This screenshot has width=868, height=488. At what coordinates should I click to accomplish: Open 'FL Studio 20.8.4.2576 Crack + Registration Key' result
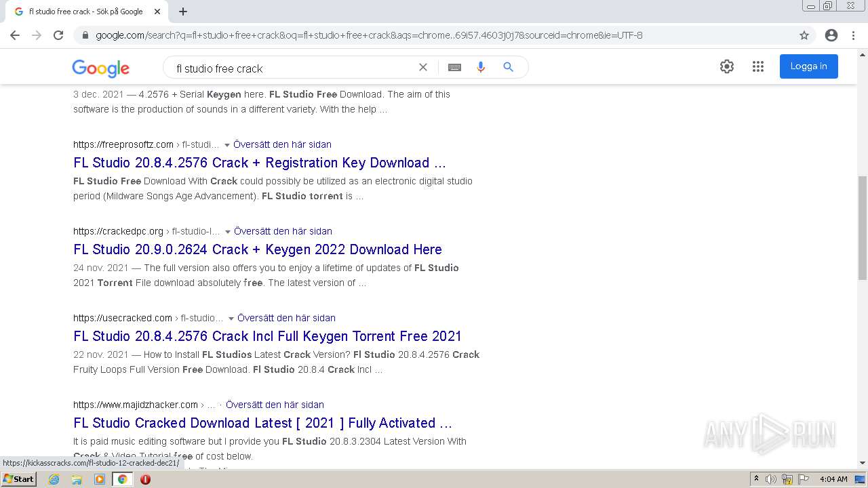[260, 163]
